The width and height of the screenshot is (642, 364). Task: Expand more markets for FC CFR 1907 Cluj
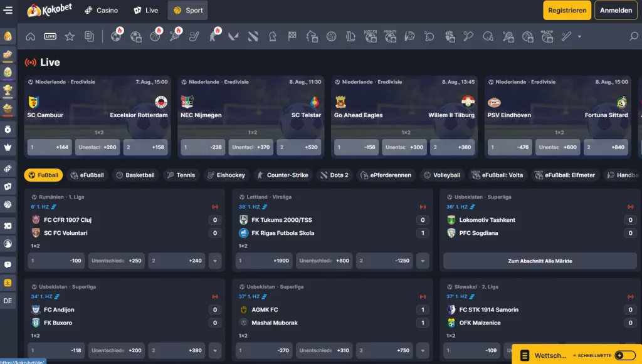pos(215,261)
